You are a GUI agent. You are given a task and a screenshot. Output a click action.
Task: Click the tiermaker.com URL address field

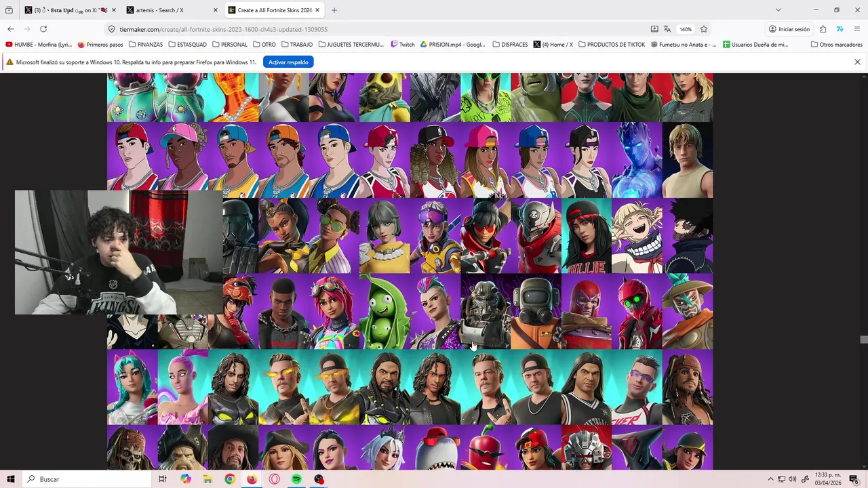coord(380,29)
